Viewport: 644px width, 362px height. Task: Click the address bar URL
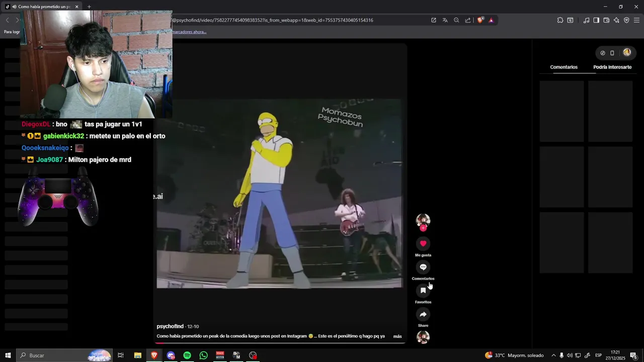(x=273, y=20)
